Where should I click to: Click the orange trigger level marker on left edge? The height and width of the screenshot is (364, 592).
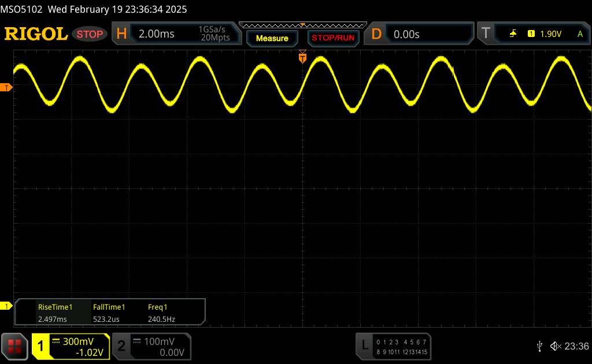tap(6, 87)
